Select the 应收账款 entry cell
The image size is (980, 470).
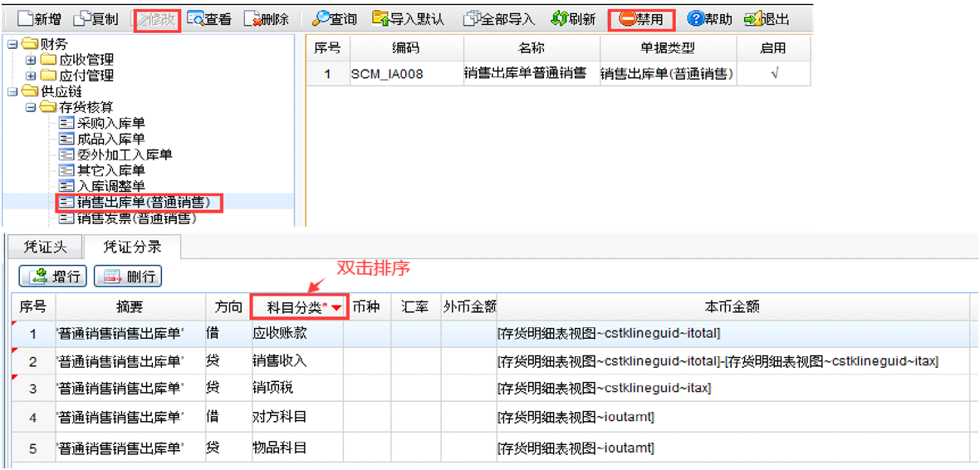tap(297, 335)
